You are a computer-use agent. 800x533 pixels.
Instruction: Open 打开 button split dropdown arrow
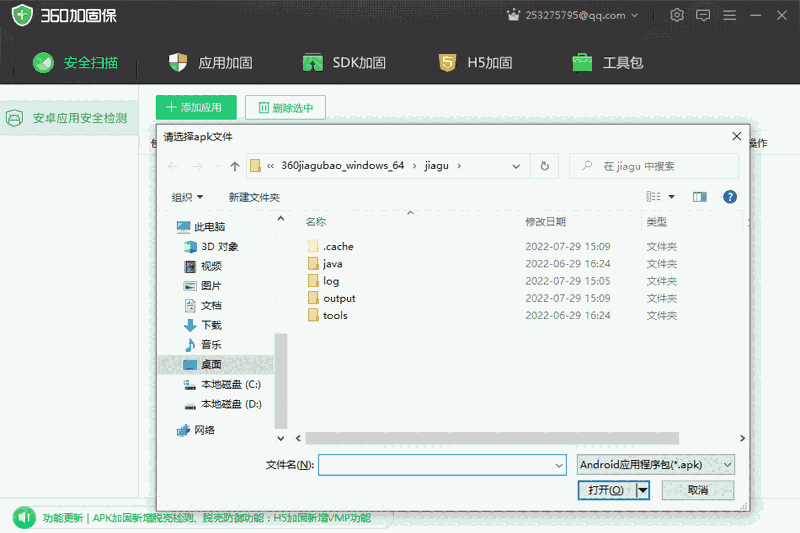click(x=643, y=490)
